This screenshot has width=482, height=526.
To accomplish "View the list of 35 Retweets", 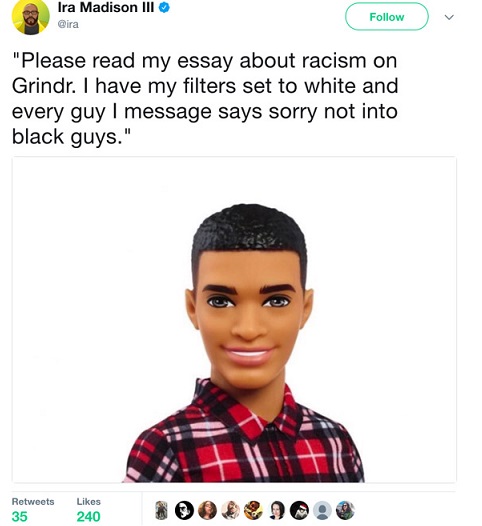I will [33, 510].
